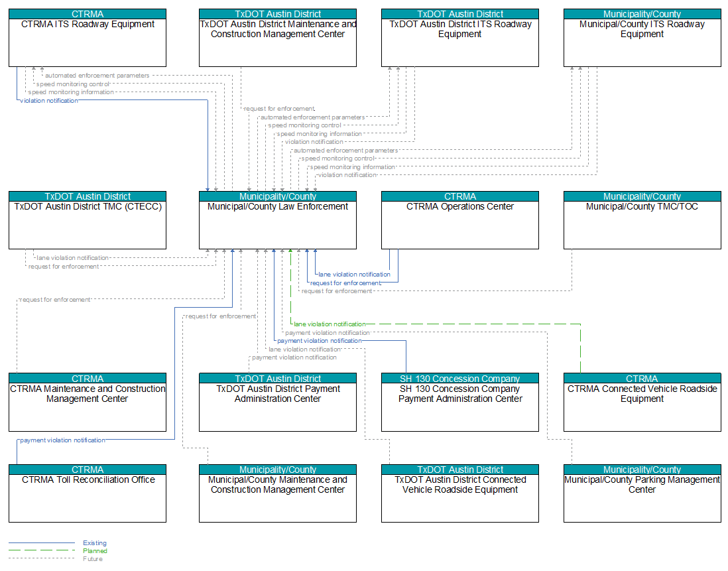
Task: Click the CTRMA Maintenance and Construction Management Center box
Action: tap(88, 403)
